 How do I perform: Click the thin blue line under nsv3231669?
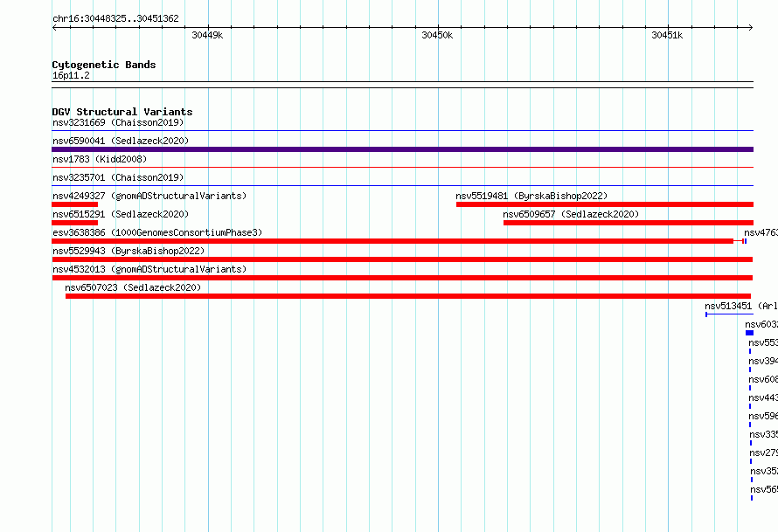click(402, 131)
